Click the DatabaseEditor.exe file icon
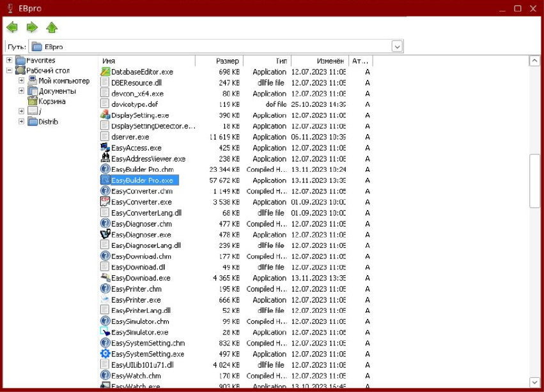 click(105, 72)
